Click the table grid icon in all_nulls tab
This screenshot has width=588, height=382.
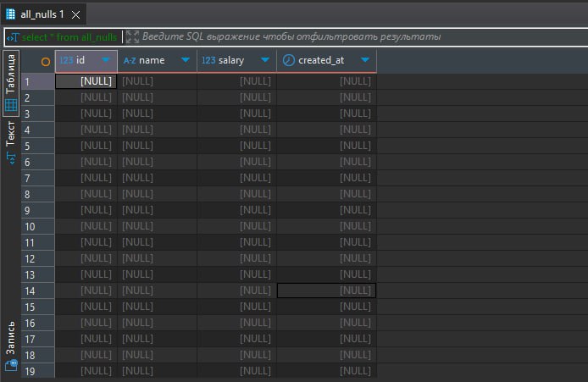pyautogui.click(x=10, y=14)
